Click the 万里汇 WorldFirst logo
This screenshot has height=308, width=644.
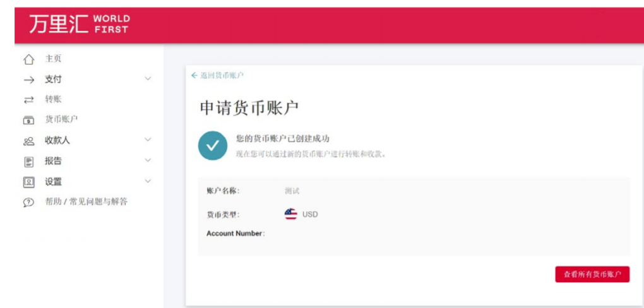(78, 24)
